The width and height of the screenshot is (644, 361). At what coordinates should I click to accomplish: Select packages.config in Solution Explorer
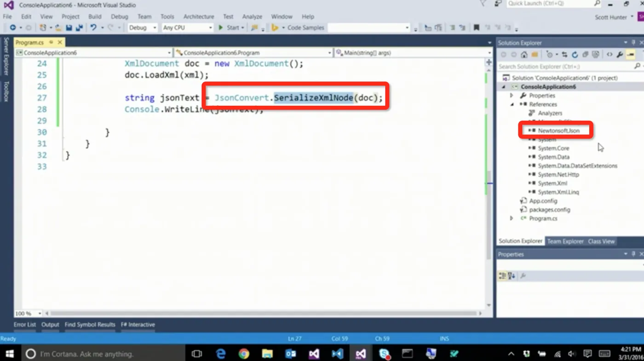549,210
